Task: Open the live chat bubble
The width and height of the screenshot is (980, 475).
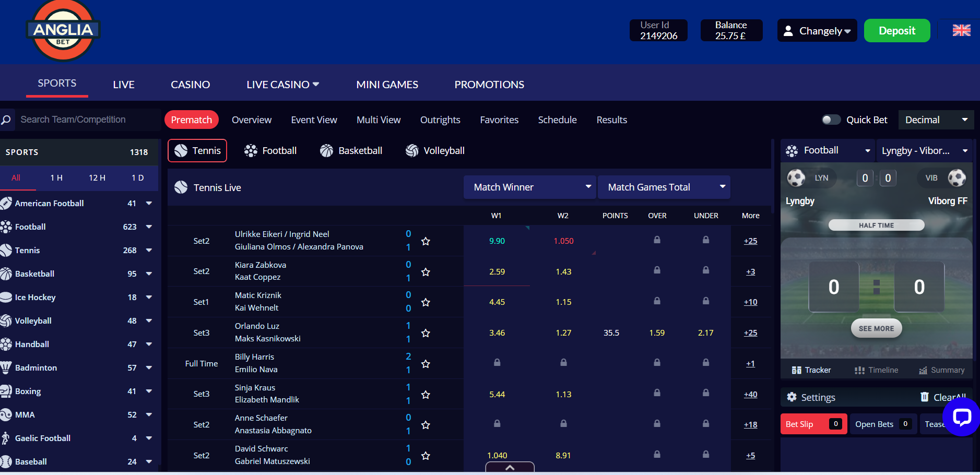Action: pos(961,417)
